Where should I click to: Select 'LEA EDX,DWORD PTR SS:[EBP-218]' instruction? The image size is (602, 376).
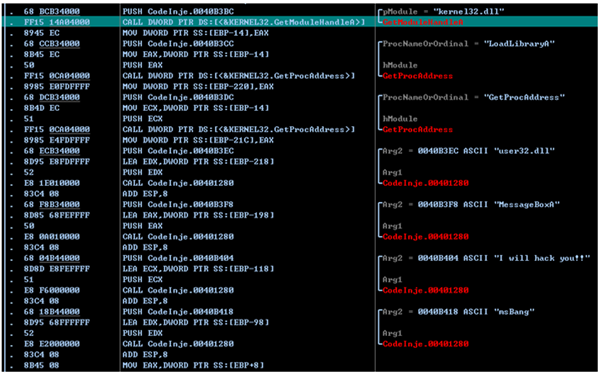tap(198, 162)
